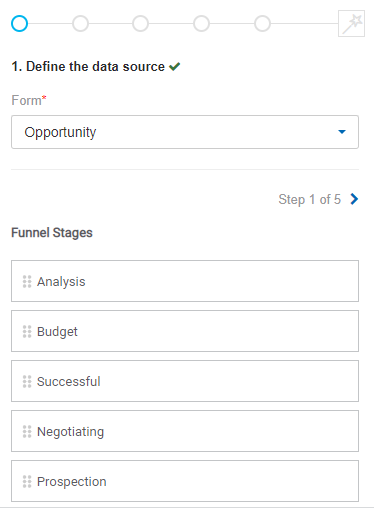Jump to the fourth step circle
374x508 pixels.
[x=201, y=24]
